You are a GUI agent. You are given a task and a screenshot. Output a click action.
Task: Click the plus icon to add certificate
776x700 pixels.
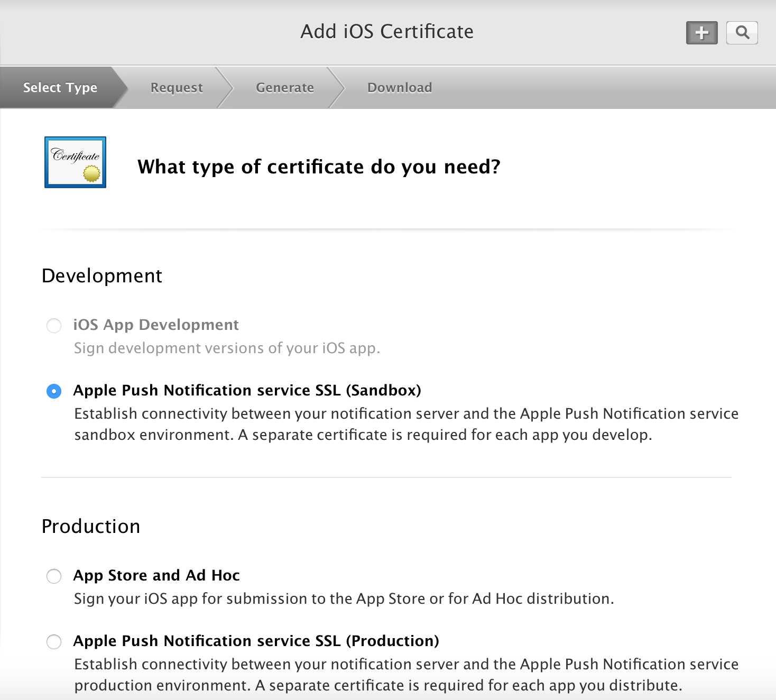pyautogui.click(x=701, y=33)
